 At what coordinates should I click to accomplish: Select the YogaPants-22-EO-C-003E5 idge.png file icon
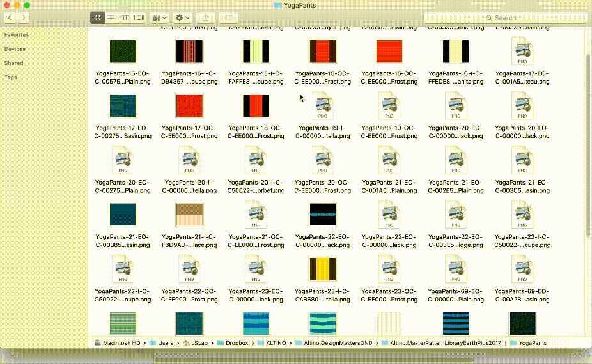(x=456, y=215)
